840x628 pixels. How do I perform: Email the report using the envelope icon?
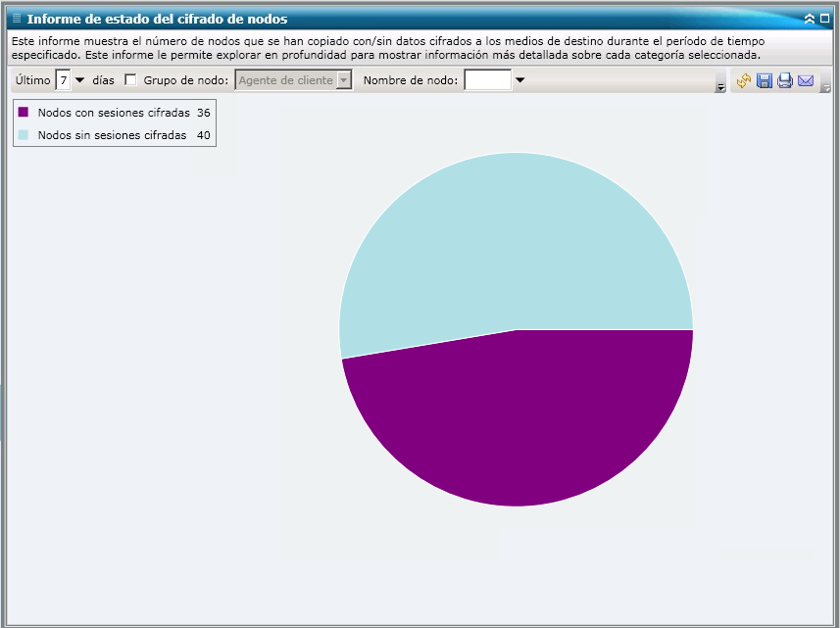pos(806,81)
